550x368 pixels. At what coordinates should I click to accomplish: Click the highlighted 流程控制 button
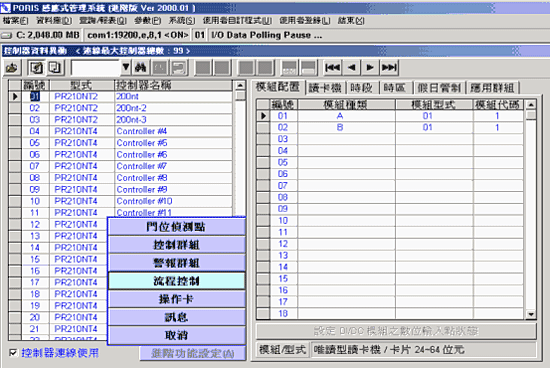point(176,281)
